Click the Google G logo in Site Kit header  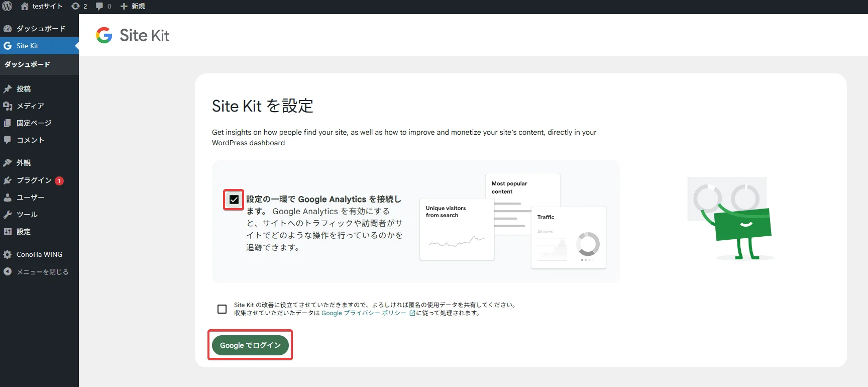104,35
